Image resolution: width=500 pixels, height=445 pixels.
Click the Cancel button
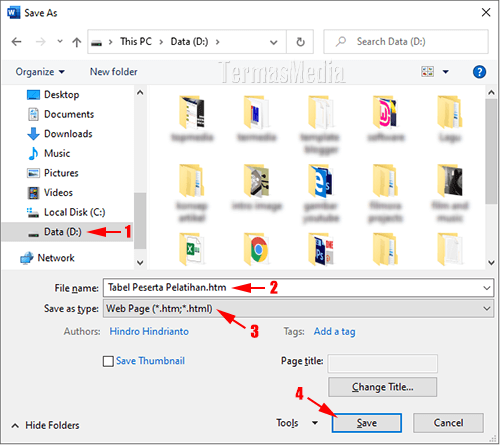[448, 423]
